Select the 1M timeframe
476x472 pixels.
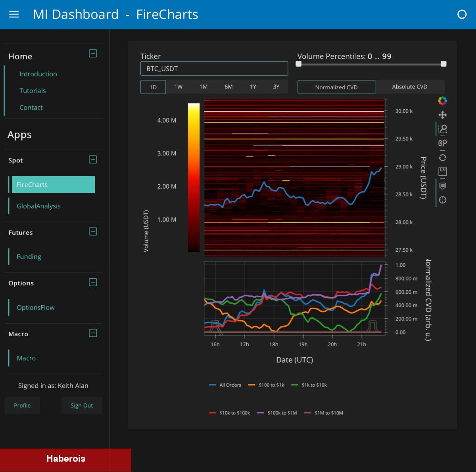point(203,87)
